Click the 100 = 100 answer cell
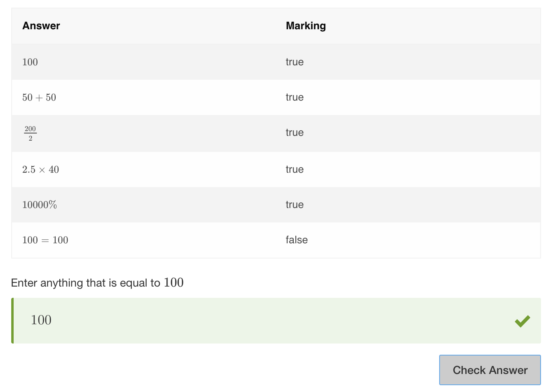Screen dimensions: 553x392 (45, 240)
